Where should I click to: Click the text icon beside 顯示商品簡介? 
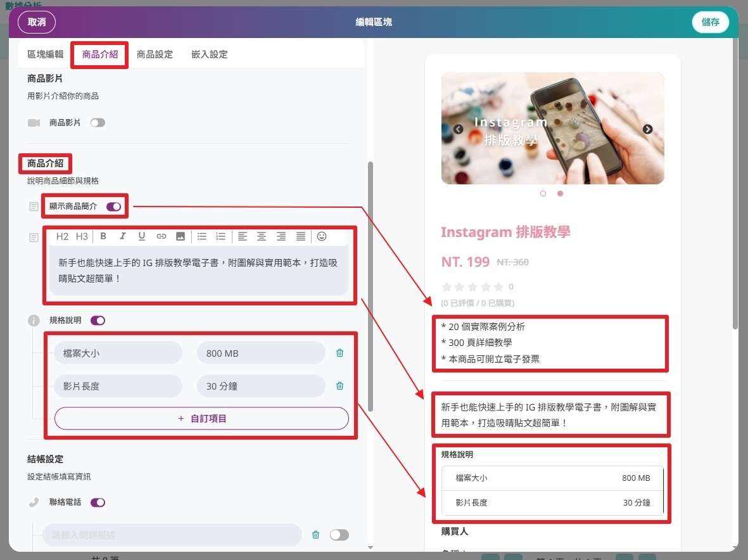point(34,207)
